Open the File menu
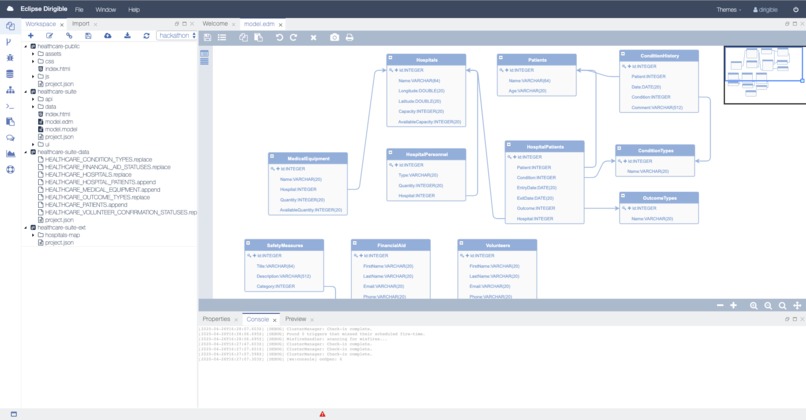This screenshot has width=806, height=420. [x=79, y=10]
